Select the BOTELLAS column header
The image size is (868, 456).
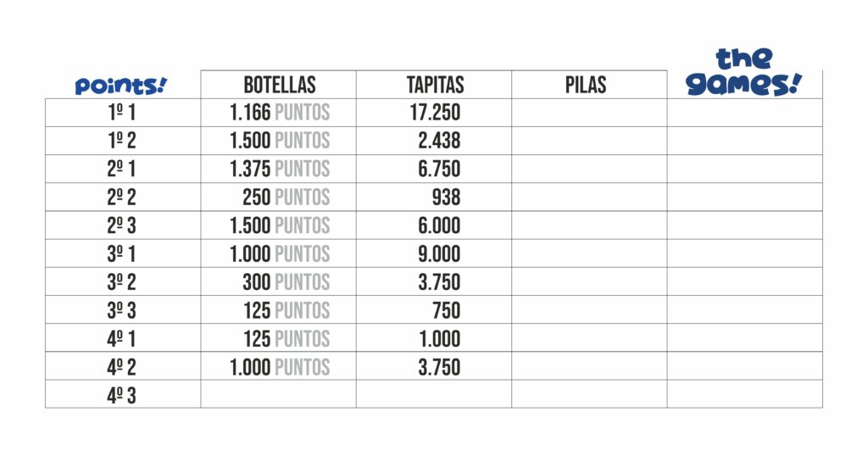coord(280,85)
